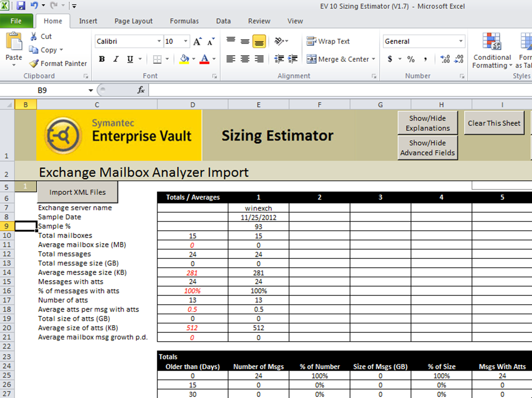Screen dimensions: 532x398
Task: Select Bottom Align highlighted icon
Action: pos(259,41)
